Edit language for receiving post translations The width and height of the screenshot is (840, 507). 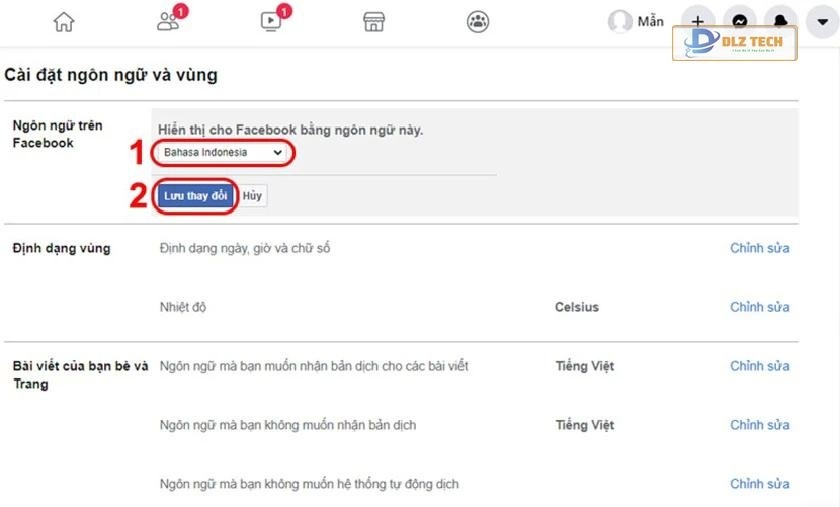pos(759,366)
